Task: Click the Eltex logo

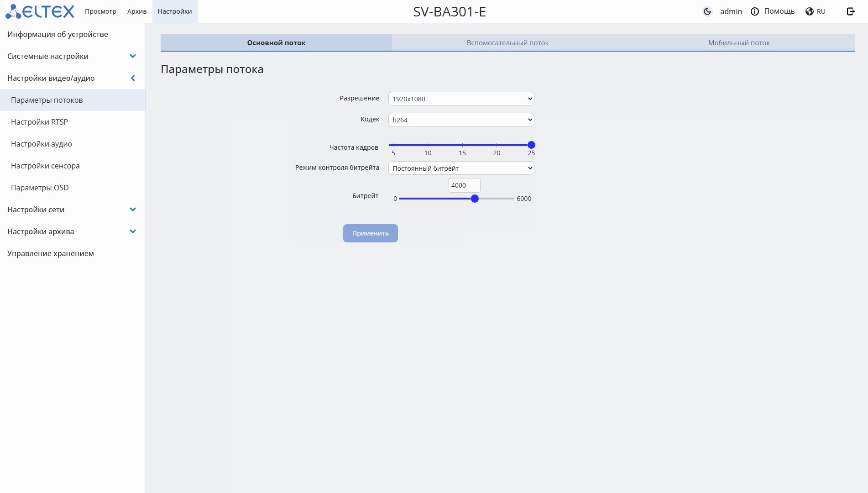Action: coord(40,11)
